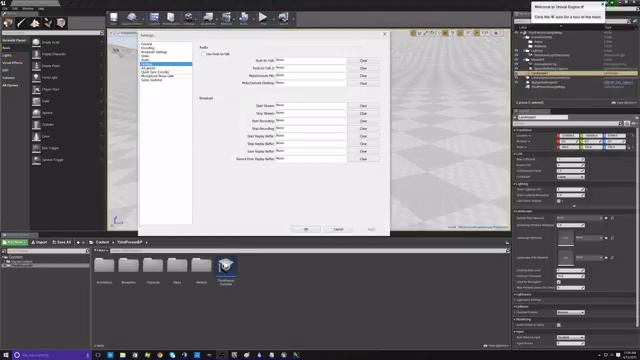Open File Explorer from the taskbar
The height and width of the screenshot is (360, 640).
122,355
